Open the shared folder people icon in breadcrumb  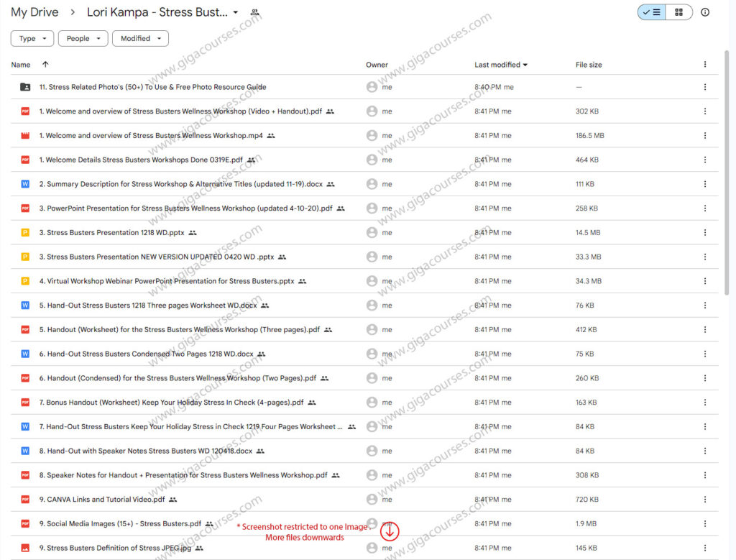coord(254,12)
